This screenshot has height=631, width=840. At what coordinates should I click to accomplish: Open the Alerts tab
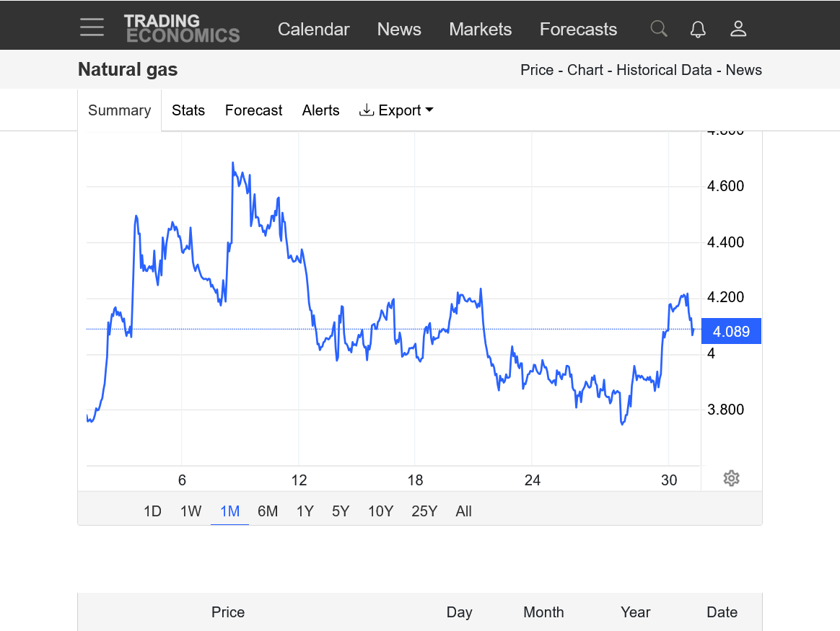pyautogui.click(x=320, y=110)
